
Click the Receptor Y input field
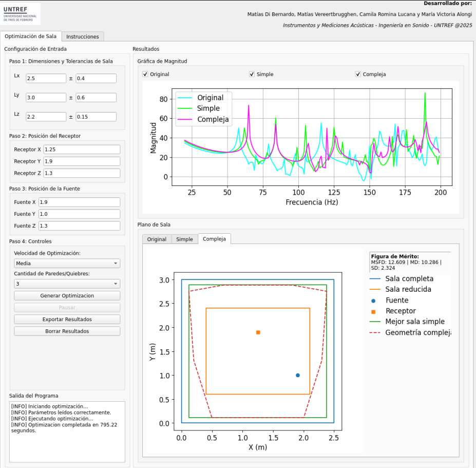coord(82,161)
